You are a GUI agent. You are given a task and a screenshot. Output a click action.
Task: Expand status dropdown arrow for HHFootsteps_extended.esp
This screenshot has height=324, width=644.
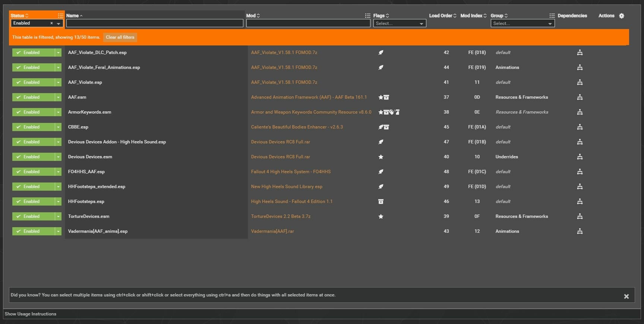(x=59, y=187)
